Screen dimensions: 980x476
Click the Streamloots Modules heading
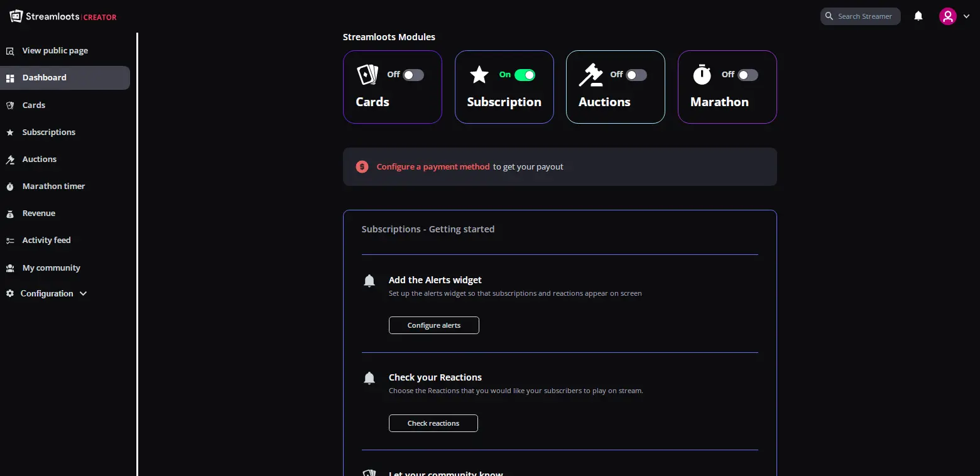(389, 37)
